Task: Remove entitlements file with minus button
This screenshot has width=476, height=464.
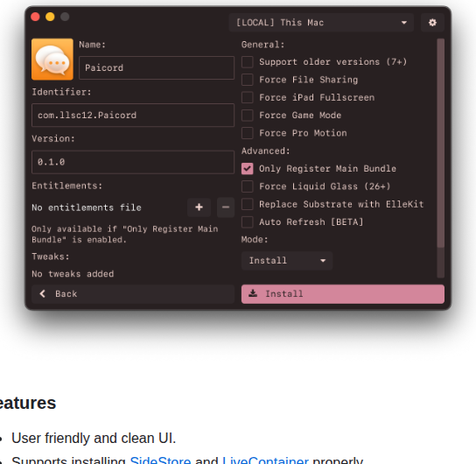Action: click(x=226, y=207)
